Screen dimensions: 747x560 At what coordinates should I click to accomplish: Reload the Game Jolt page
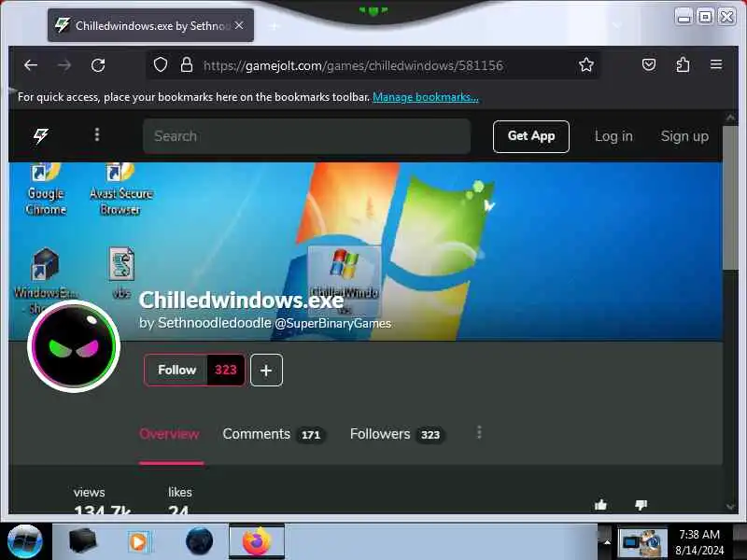[98, 65]
